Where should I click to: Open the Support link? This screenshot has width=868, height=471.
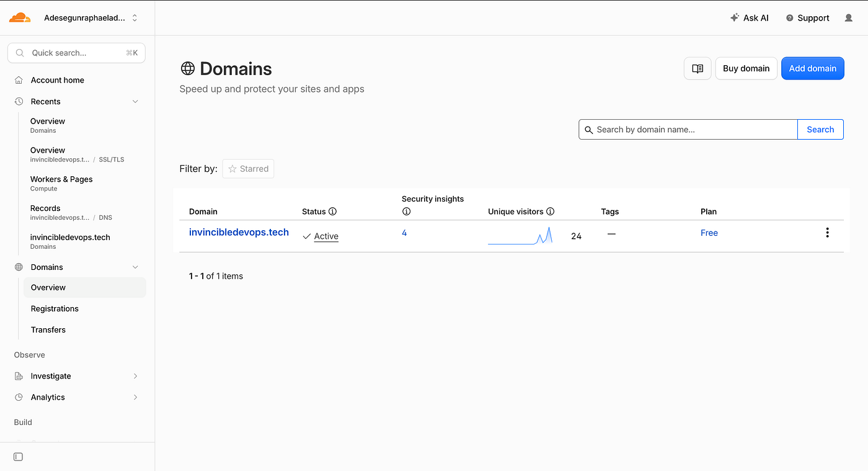[807, 18]
